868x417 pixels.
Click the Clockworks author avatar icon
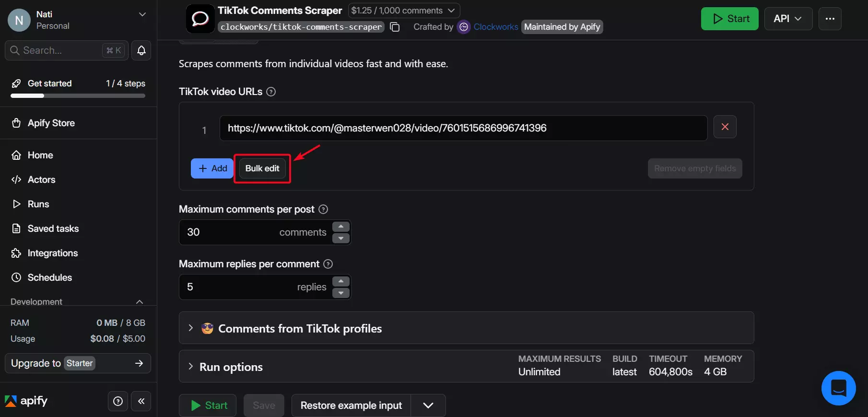click(x=464, y=27)
